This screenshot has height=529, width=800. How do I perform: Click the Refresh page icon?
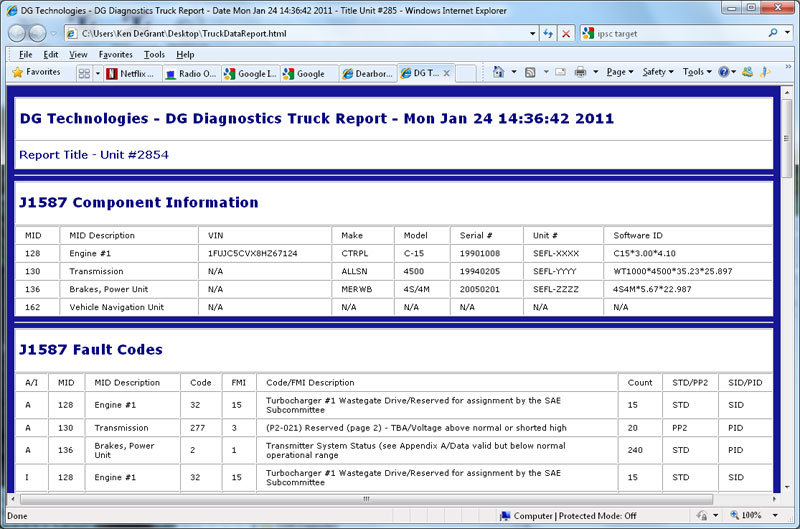[548, 33]
